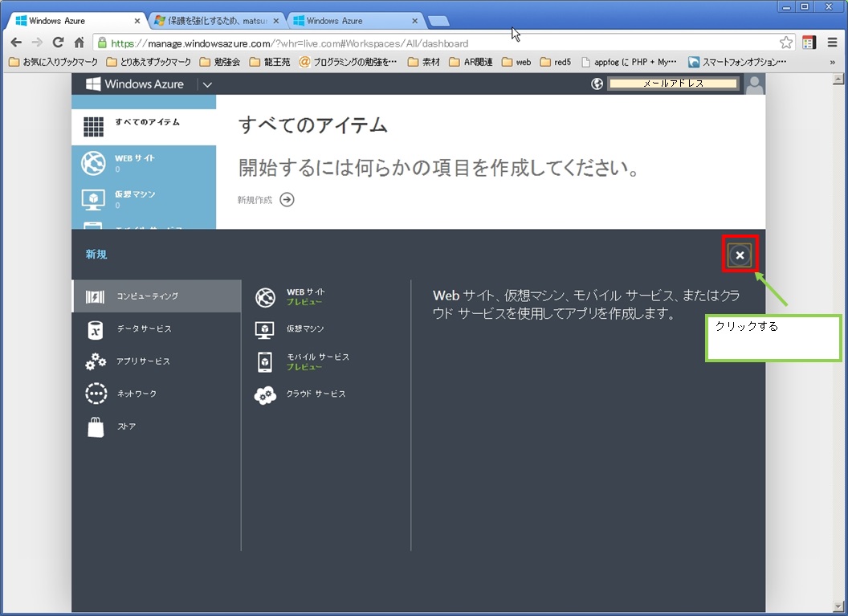
Task: Show hidden bookmarks with the overflow chevron
Action: [x=832, y=62]
